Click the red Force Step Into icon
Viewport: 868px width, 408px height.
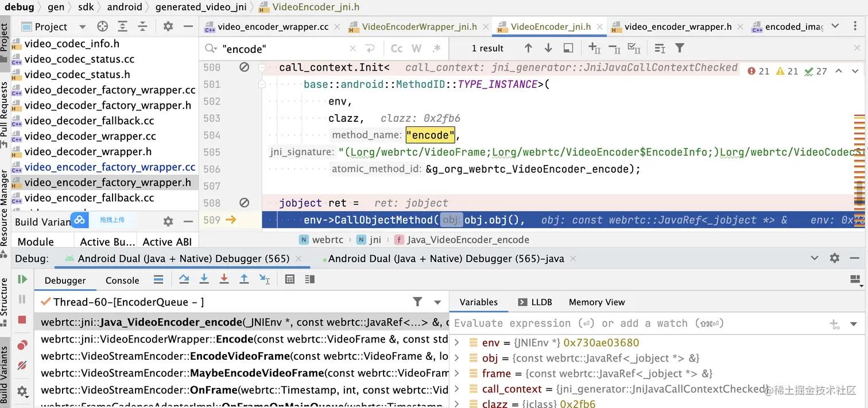click(224, 279)
